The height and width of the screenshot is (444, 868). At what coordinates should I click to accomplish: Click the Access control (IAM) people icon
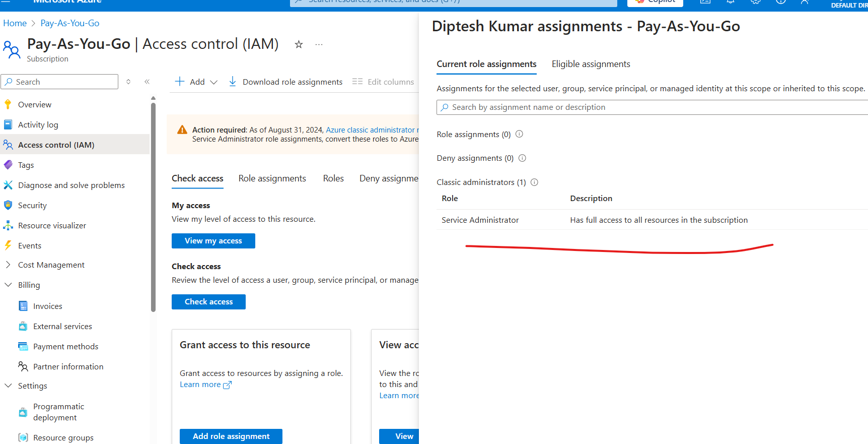pos(8,145)
